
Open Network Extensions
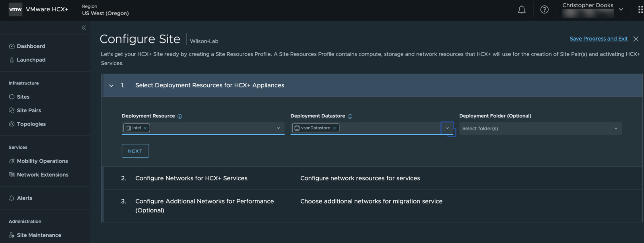coord(43,175)
